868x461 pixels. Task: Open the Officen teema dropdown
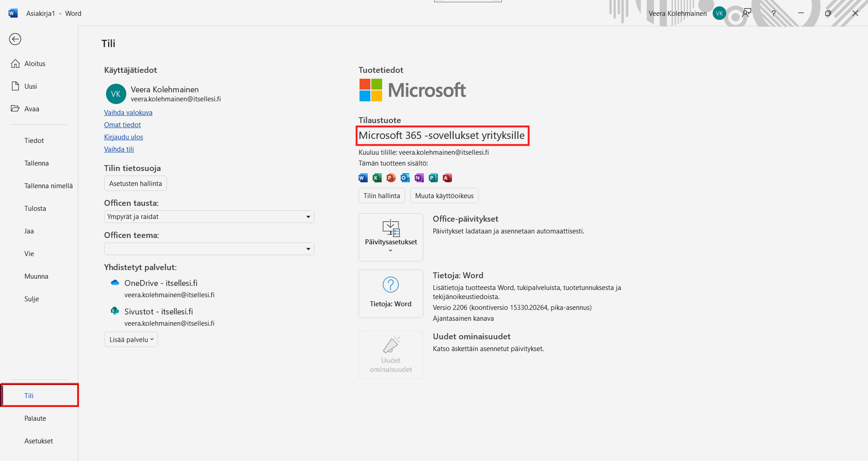click(x=209, y=249)
